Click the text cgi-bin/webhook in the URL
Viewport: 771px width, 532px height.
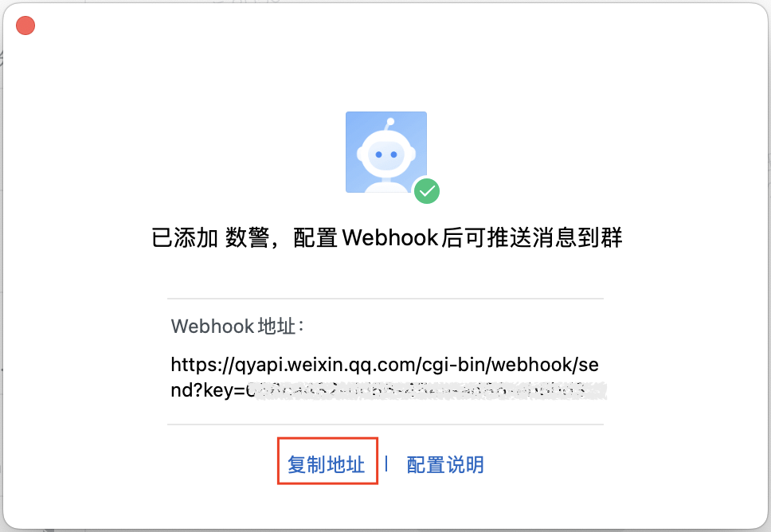(x=497, y=366)
